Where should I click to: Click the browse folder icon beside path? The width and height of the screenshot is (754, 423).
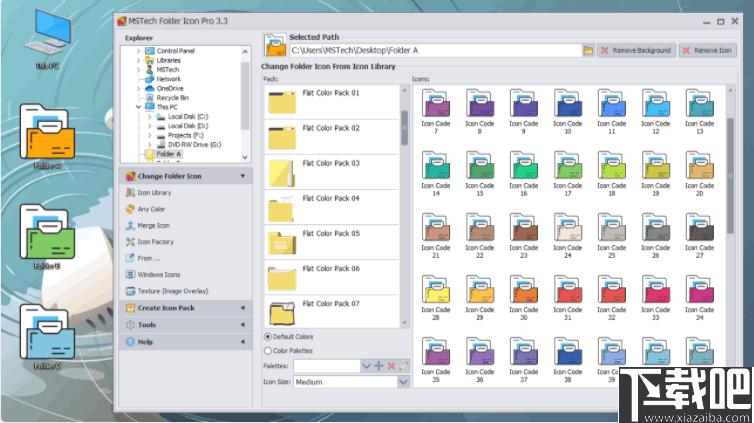pyautogui.click(x=589, y=50)
